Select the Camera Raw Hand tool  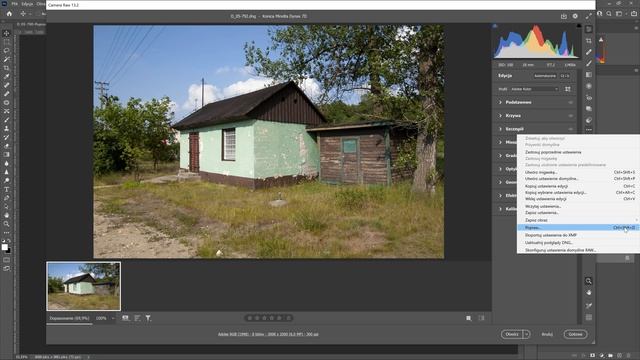[589, 293]
